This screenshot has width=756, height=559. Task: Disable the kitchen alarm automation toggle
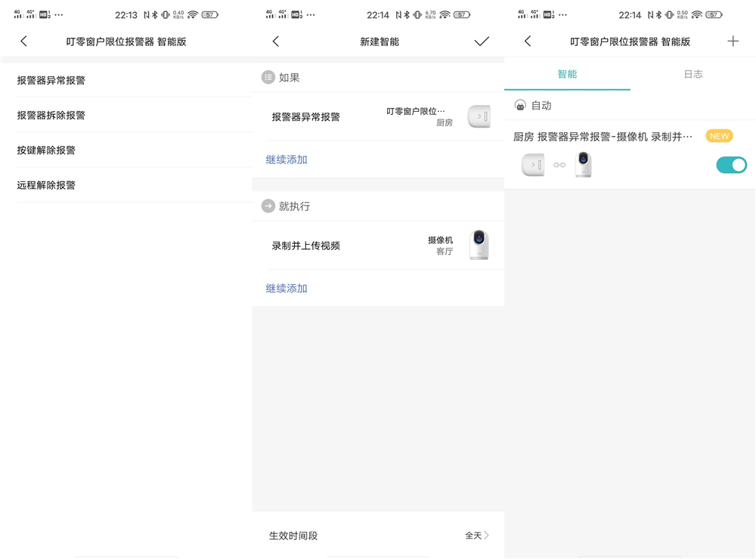(730, 164)
